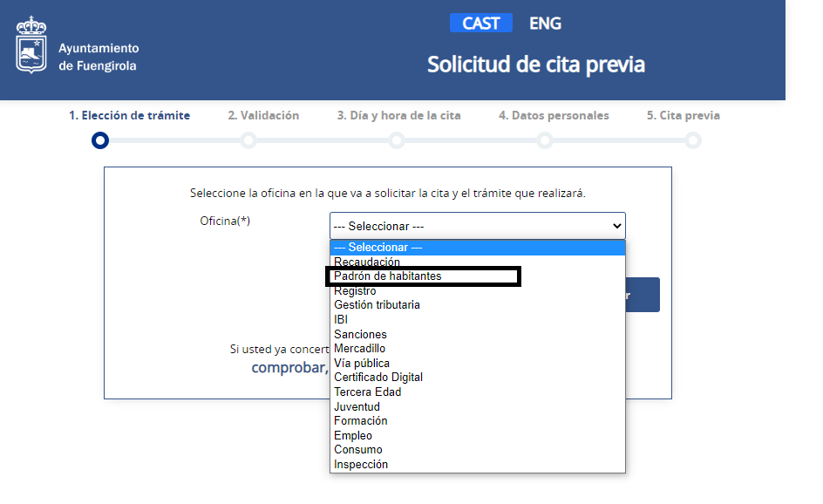Screen dimensions: 823x504
Task: Select Recaudación from the office list
Action: pyautogui.click(x=367, y=262)
